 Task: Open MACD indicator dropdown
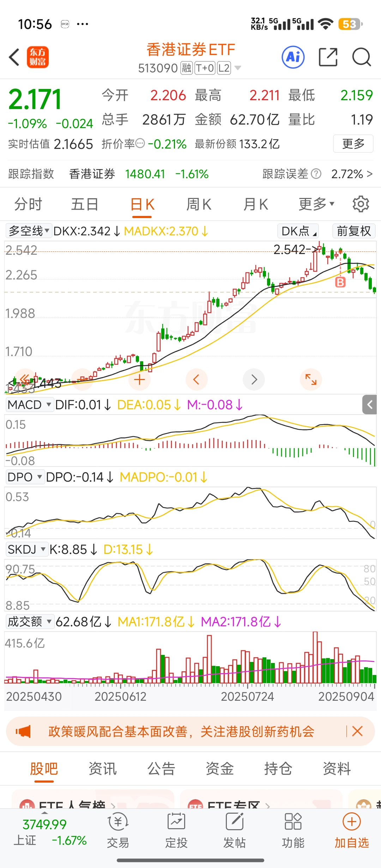tap(30, 404)
